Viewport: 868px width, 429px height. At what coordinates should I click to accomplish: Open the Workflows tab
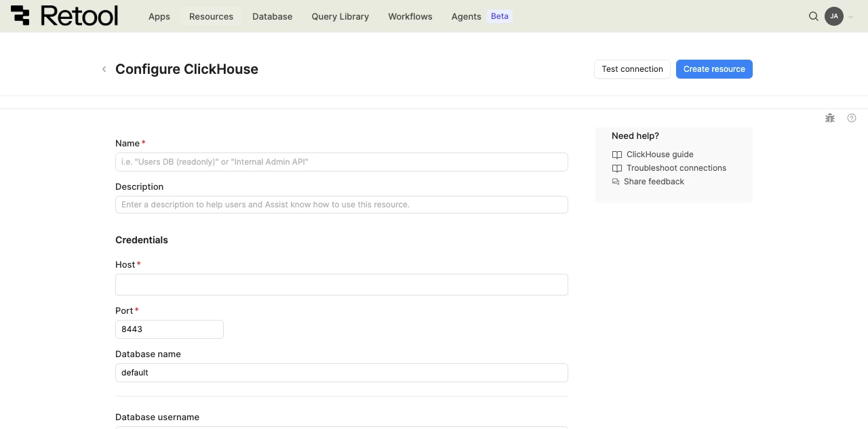point(410,16)
